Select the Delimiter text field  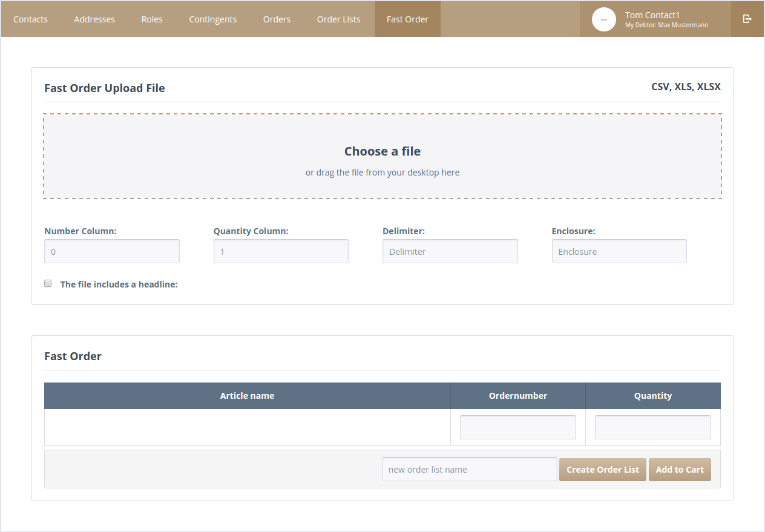450,251
